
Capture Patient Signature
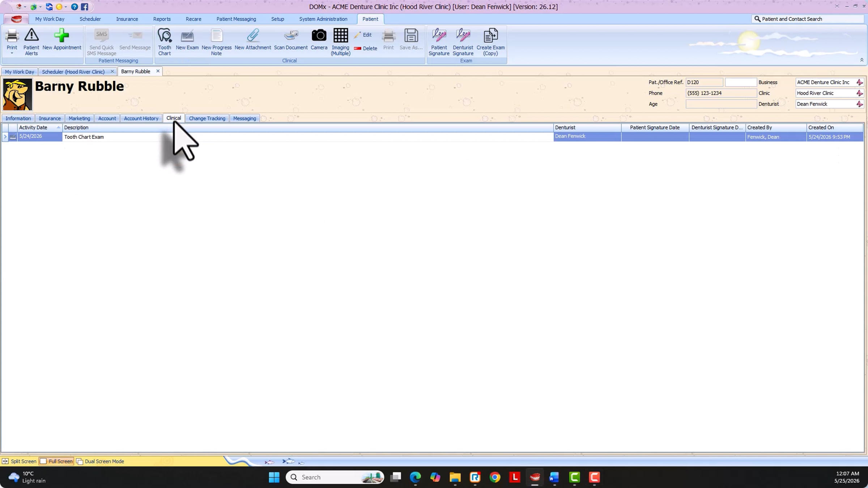[439, 42]
